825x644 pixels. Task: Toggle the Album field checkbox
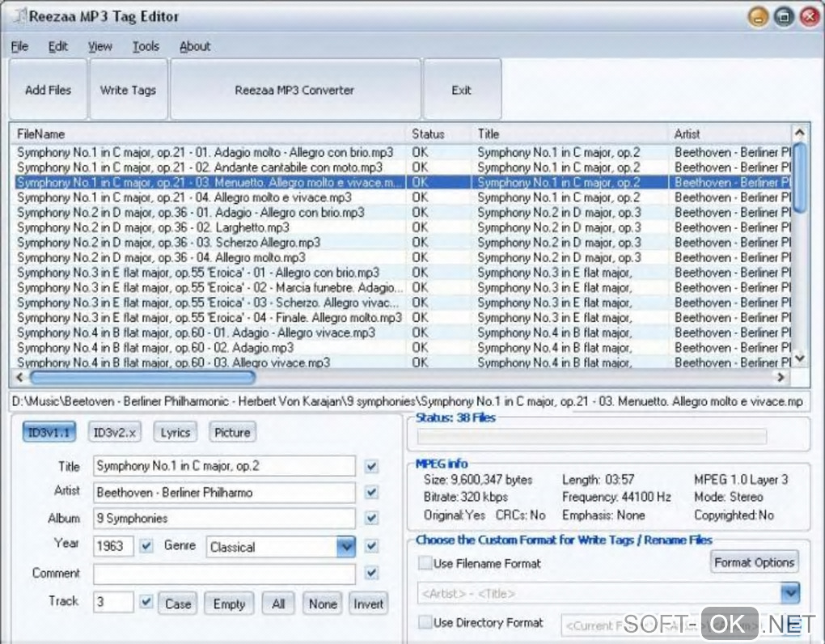371,519
